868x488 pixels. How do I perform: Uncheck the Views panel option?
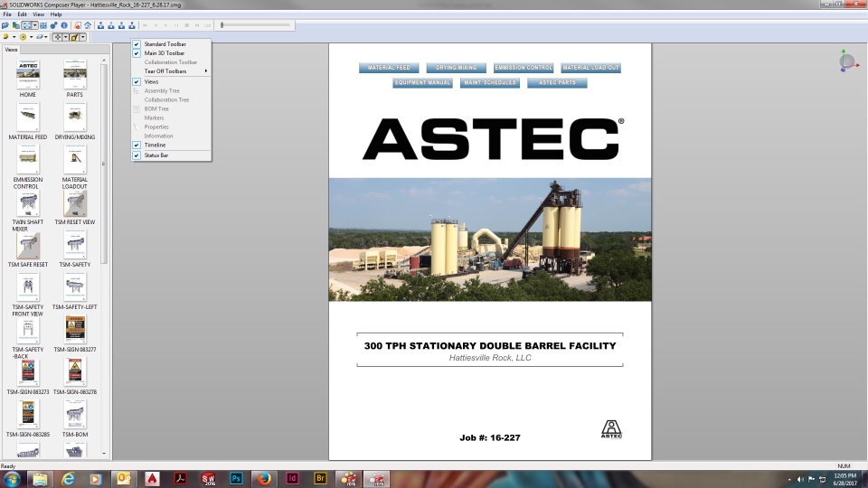pos(171,81)
